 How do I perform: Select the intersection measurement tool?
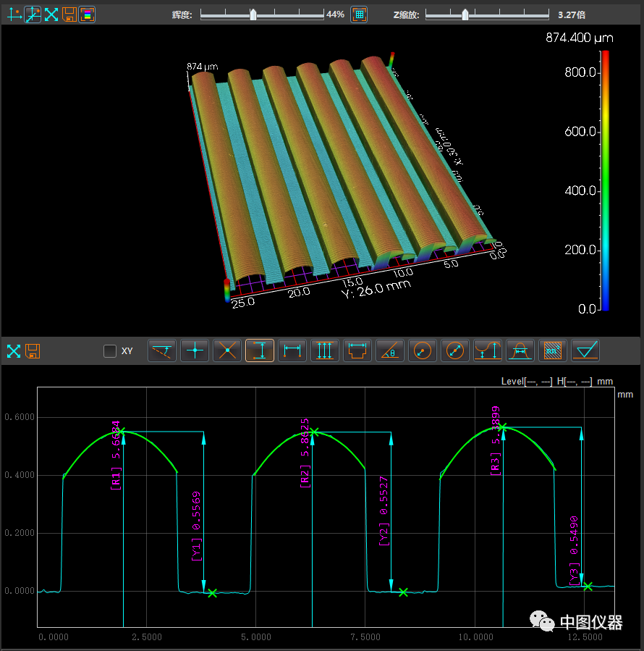pyautogui.click(x=226, y=350)
